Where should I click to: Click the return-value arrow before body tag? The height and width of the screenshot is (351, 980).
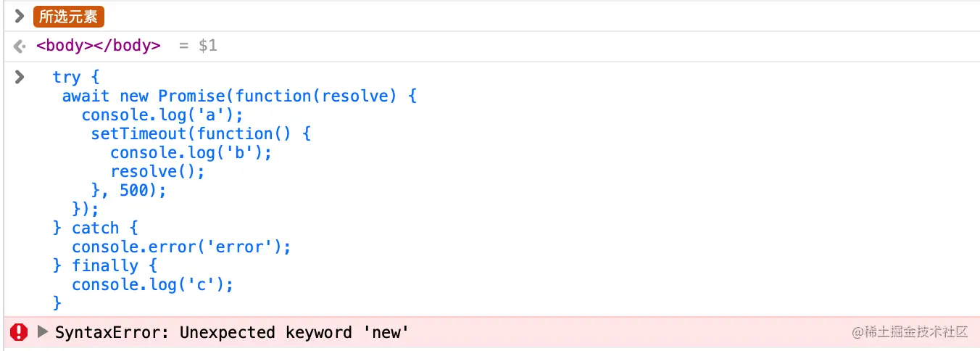[x=20, y=46]
